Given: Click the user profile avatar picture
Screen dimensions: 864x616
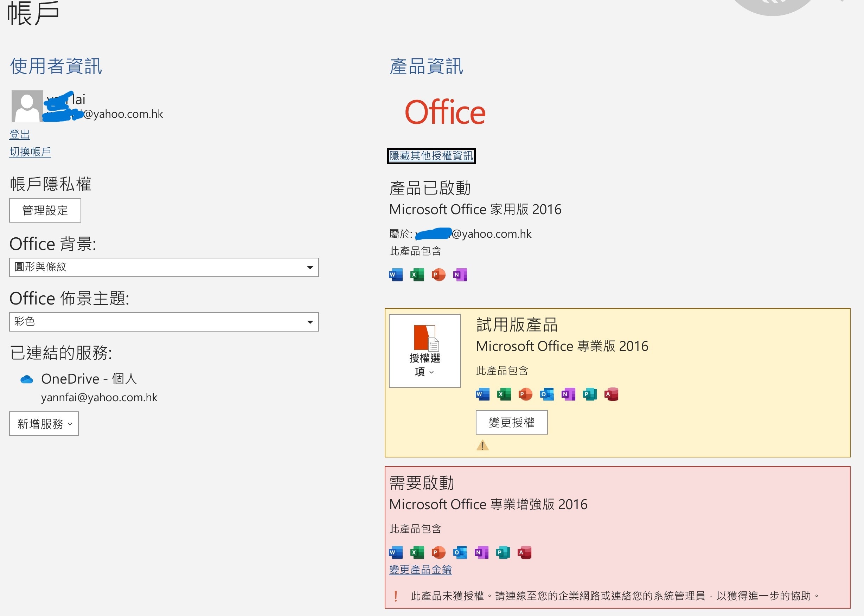Looking at the screenshot, I should (x=27, y=106).
